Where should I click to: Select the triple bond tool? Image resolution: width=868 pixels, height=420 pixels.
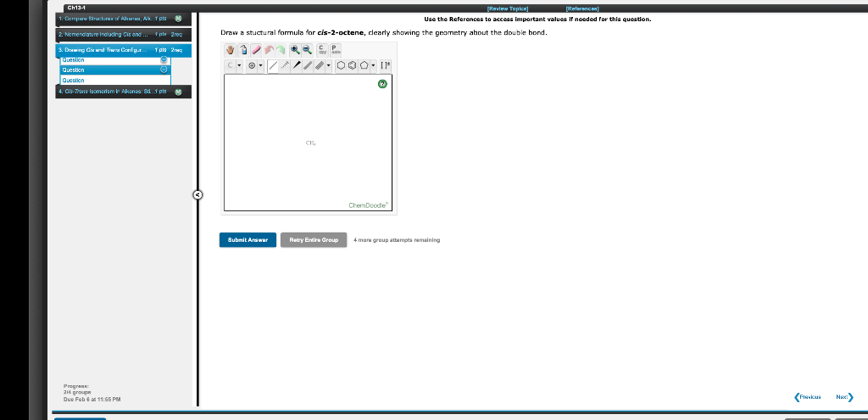tap(320, 65)
